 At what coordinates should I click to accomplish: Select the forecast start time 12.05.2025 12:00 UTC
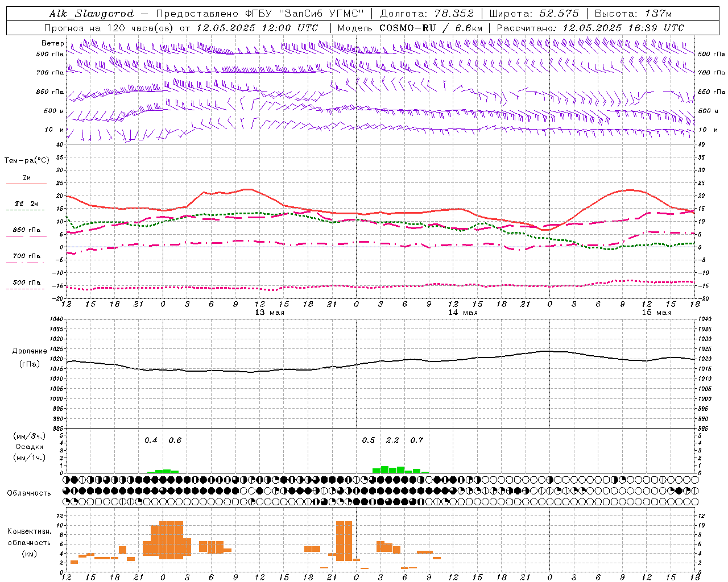click(x=257, y=28)
